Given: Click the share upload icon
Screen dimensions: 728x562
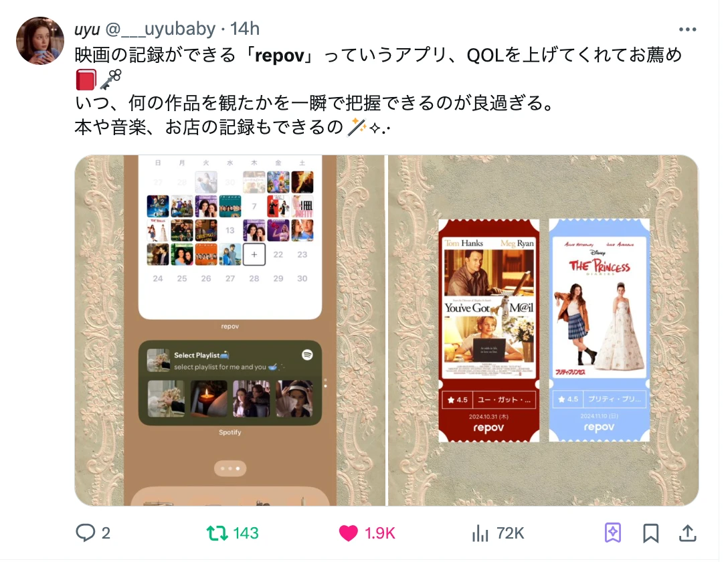Looking at the screenshot, I should click(688, 533).
